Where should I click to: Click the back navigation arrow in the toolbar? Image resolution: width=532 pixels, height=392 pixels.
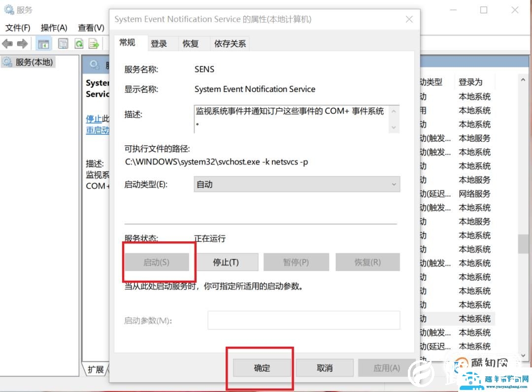tap(7, 43)
